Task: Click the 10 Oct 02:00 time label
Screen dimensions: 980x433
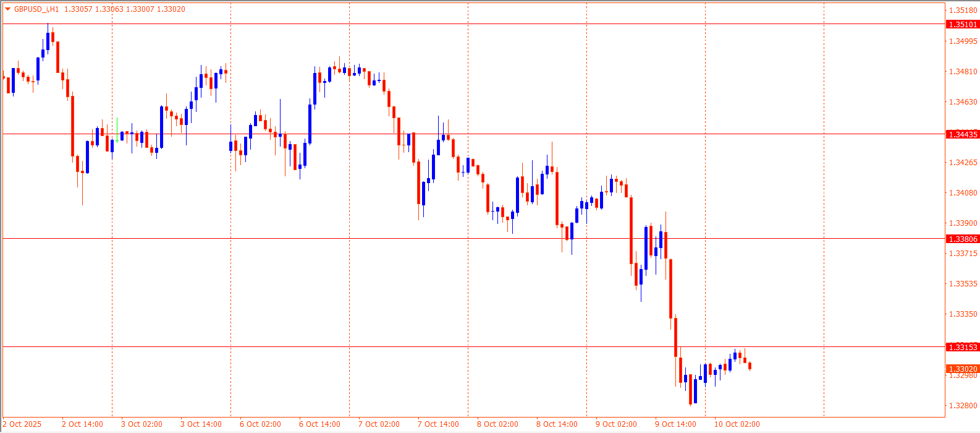Action: (x=737, y=424)
